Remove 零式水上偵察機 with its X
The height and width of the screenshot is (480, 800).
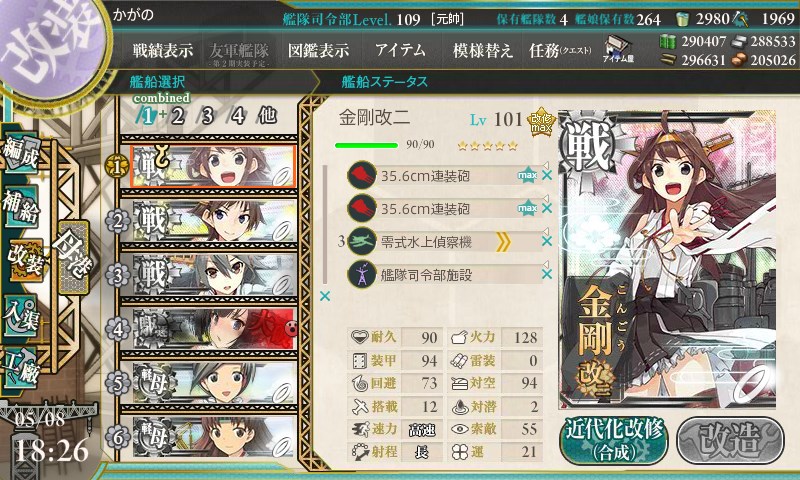tap(547, 241)
